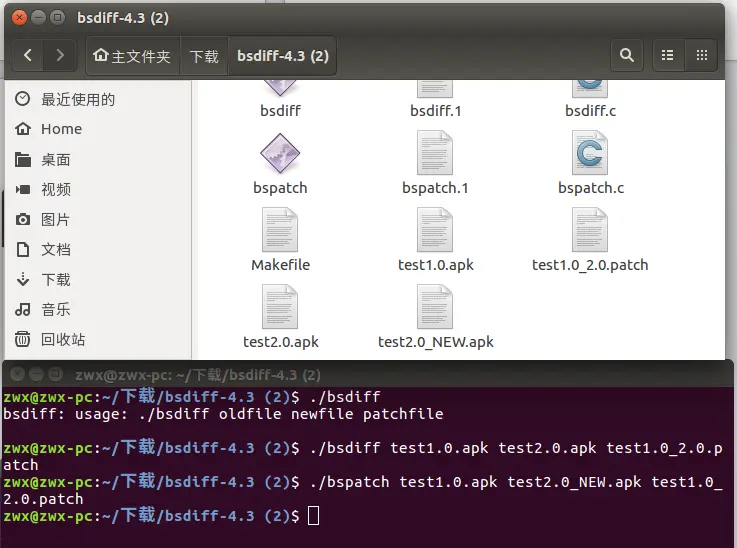The width and height of the screenshot is (737, 548).
Task: Click the document icon beside 文档
Action: (x=23, y=250)
